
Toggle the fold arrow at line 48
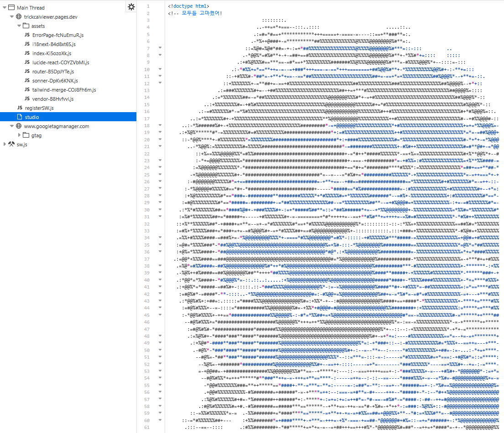point(160,335)
